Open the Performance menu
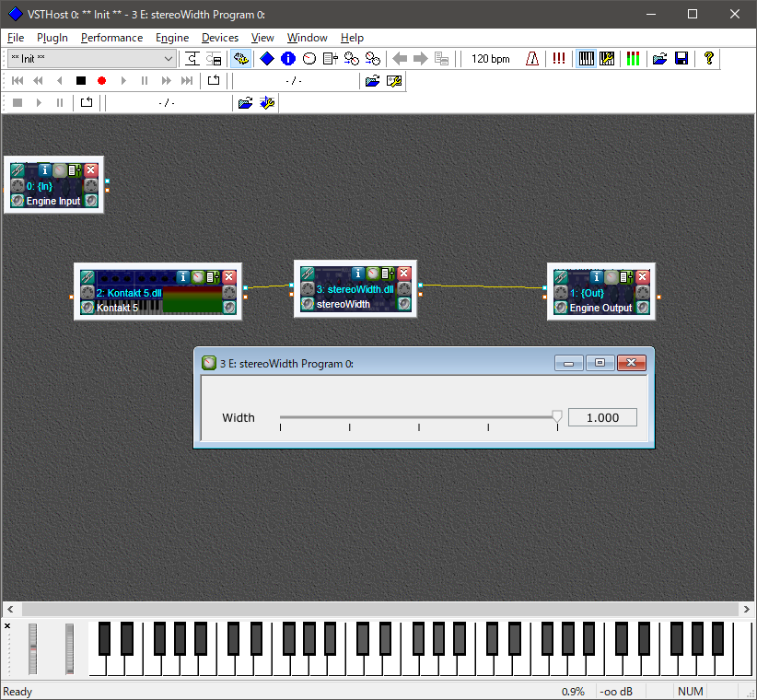The height and width of the screenshot is (700, 757). tap(112, 38)
